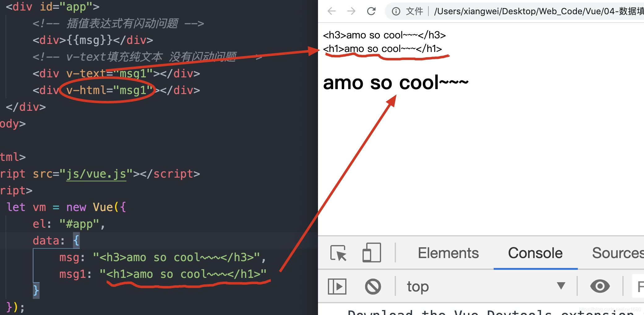Show the console sidebar

[x=337, y=287]
